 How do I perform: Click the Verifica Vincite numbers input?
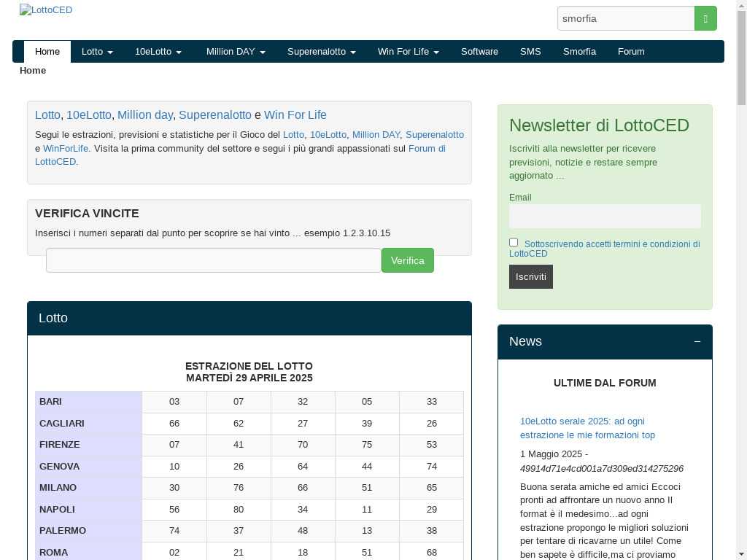point(214,260)
